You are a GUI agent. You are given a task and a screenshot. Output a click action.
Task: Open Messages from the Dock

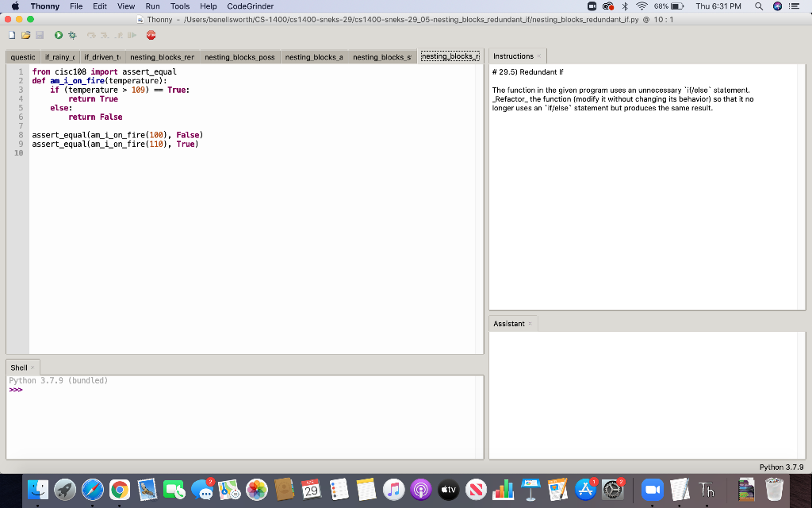[x=202, y=489]
